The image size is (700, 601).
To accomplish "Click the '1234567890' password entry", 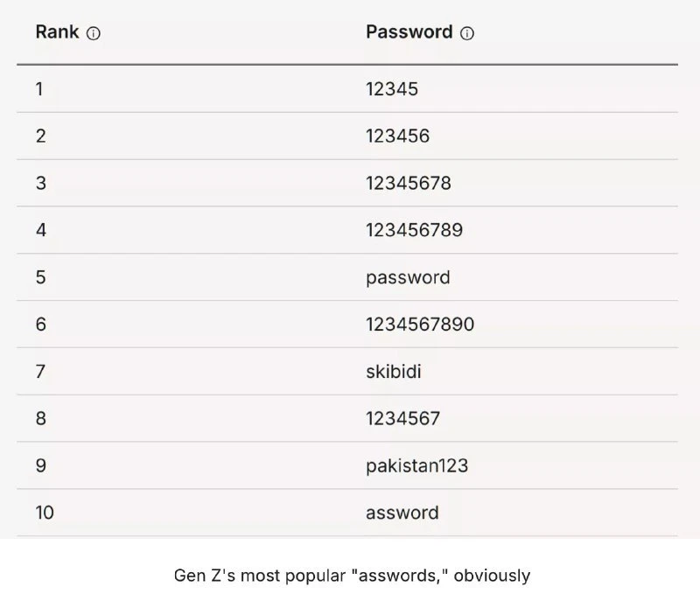I will pyautogui.click(x=420, y=325).
